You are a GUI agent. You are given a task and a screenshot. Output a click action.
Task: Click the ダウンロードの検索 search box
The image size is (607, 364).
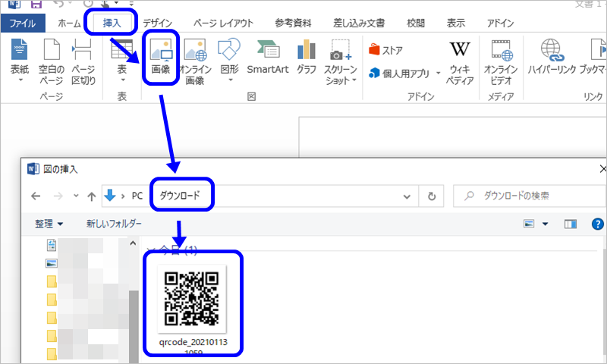click(x=530, y=196)
